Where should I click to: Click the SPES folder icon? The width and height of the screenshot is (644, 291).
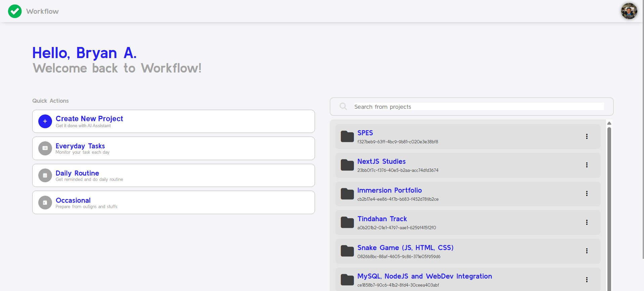(347, 137)
